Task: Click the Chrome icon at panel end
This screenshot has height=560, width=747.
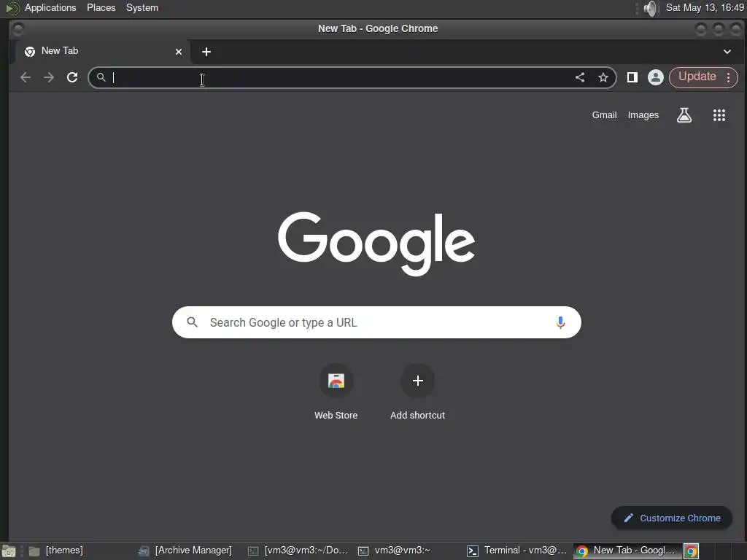Action: point(691,551)
